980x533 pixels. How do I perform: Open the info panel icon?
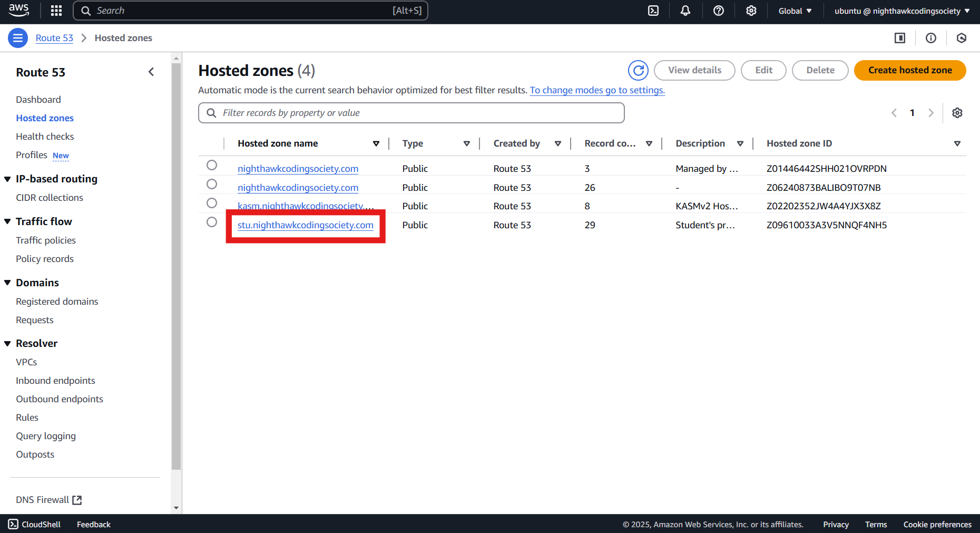931,38
